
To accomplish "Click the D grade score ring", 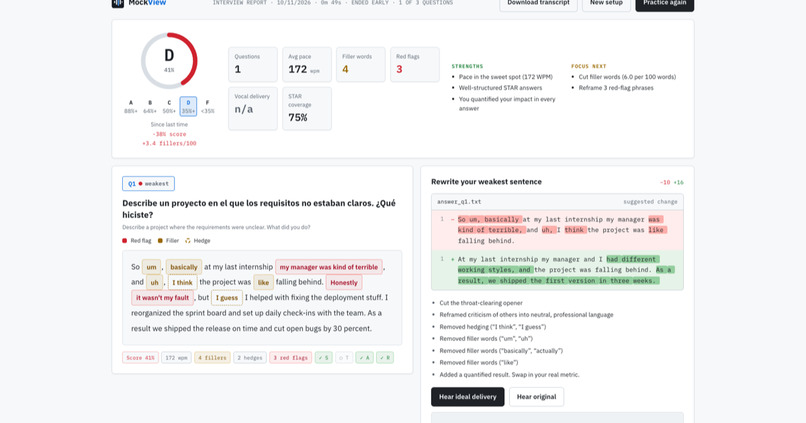I will tap(169, 61).
